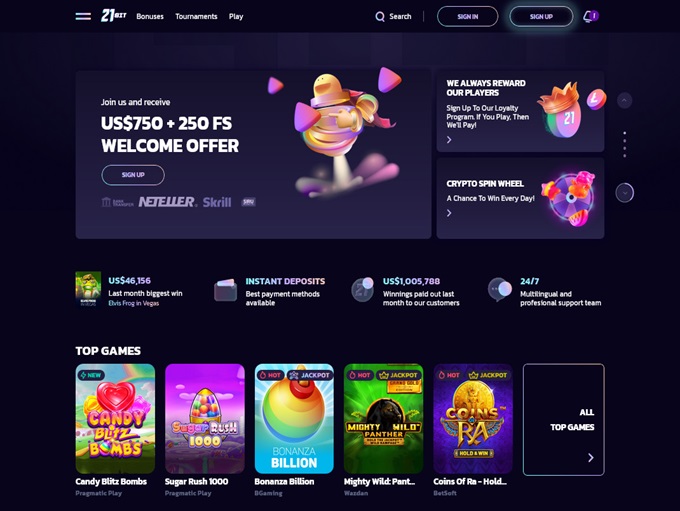Viewport: 680px width, 511px height.
Task: Expand the Crypto Spin Wheel arrow chevron
Action: (x=449, y=213)
